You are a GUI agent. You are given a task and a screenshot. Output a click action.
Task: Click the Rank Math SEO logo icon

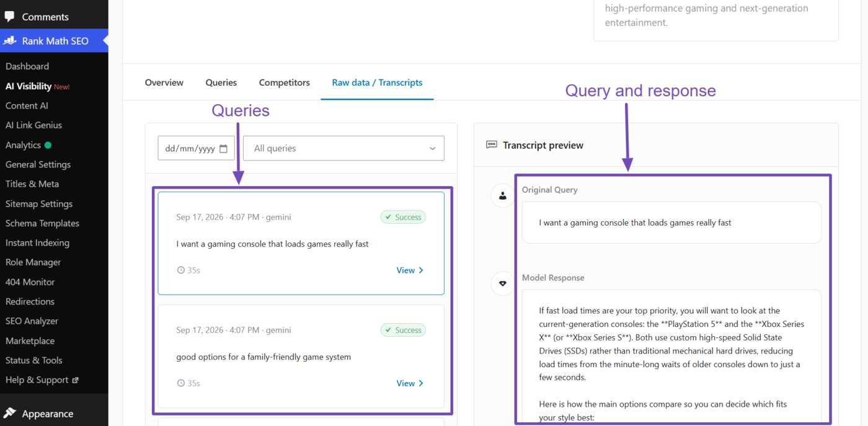point(9,41)
